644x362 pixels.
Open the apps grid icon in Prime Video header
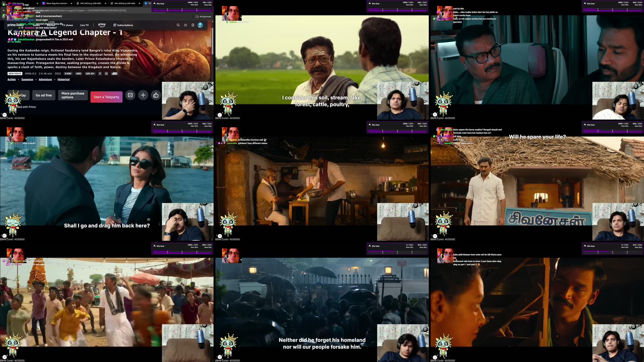click(x=185, y=25)
